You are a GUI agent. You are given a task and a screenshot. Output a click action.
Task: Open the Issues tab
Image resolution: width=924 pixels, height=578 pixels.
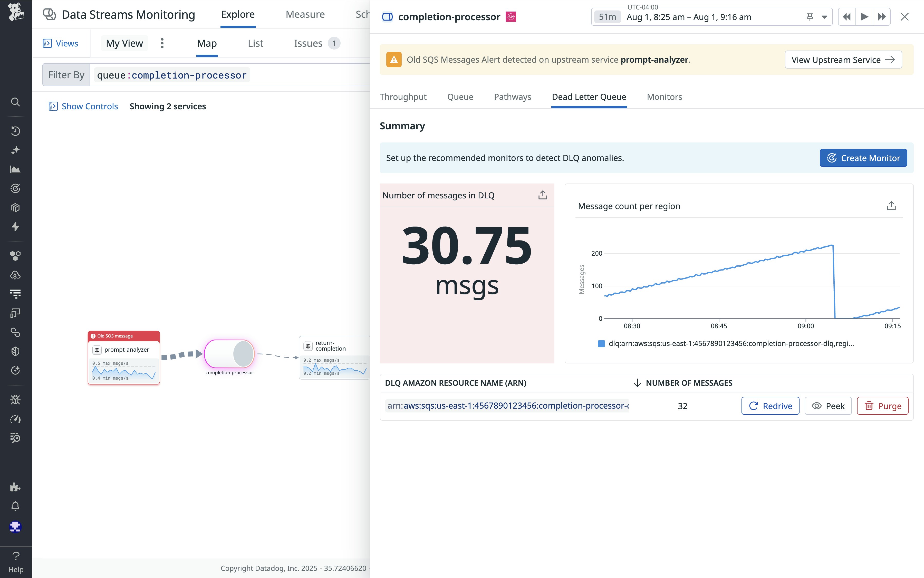pos(308,43)
